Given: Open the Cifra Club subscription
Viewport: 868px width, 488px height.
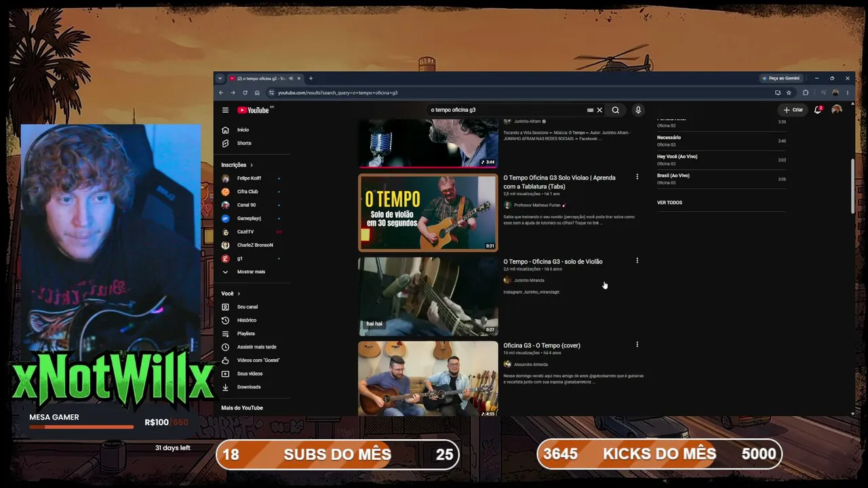Looking at the screenshot, I should (248, 192).
